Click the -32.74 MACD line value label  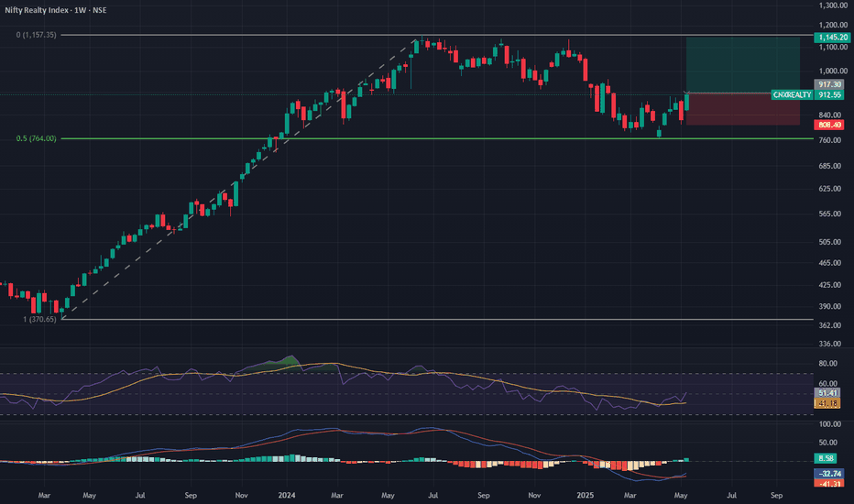point(829,474)
